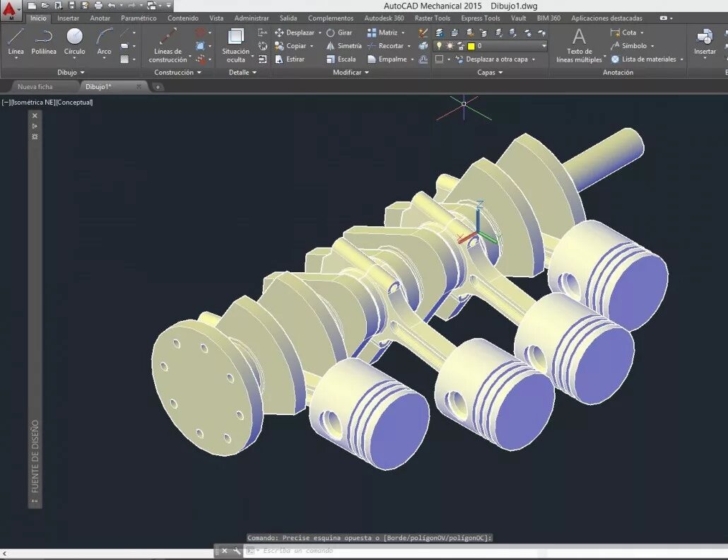Click the Lista de materiales tool

coord(643,59)
